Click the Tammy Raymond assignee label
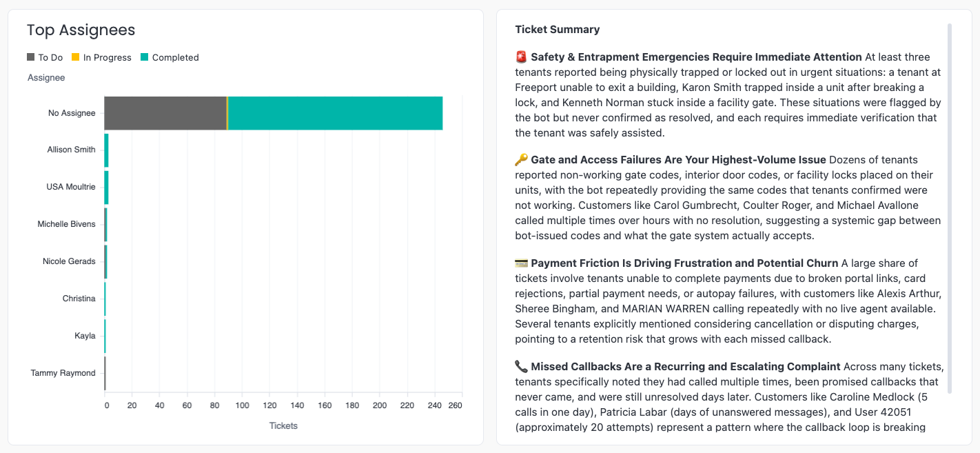980x453 pixels. coord(63,373)
